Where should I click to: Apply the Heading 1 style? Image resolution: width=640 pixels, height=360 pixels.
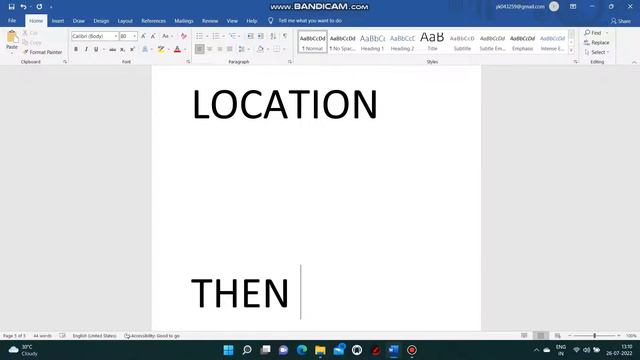coord(372,42)
